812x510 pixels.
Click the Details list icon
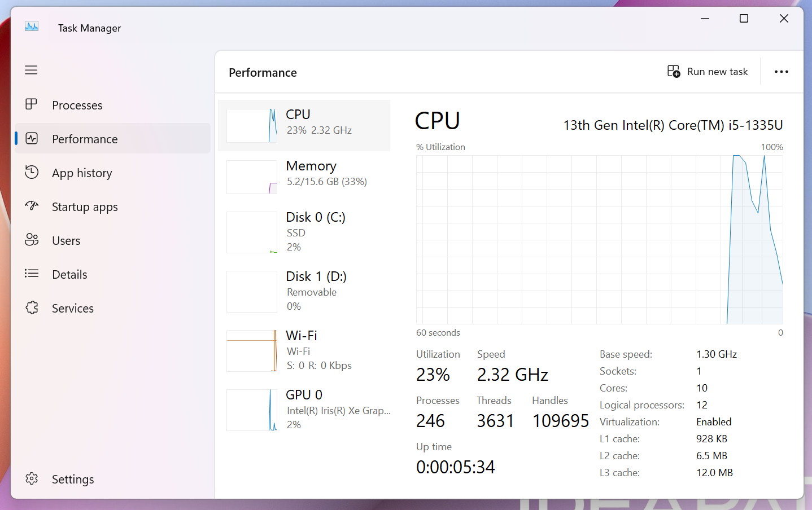[32, 274]
